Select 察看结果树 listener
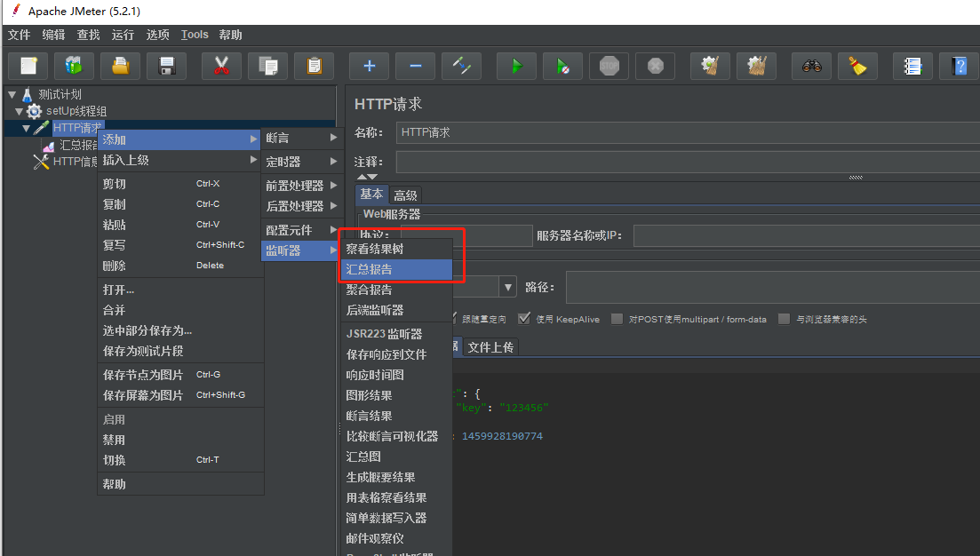Image resolution: width=980 pixels, height=556 pixels. (x=397, y=249)
